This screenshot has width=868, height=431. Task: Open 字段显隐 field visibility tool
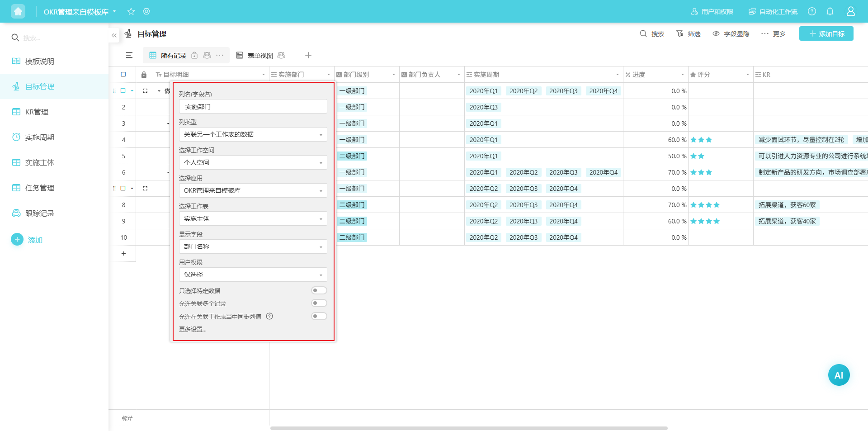click(x=731, y=34)
